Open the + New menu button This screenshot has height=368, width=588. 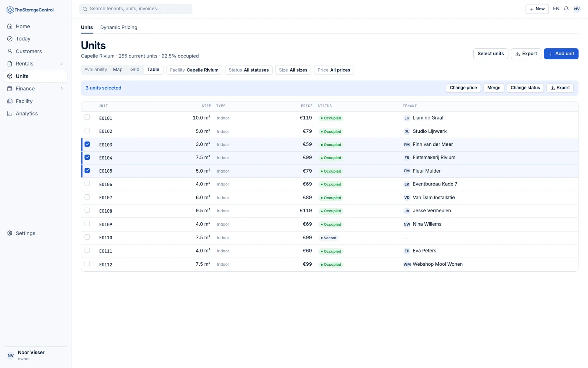tap(537, 9)
